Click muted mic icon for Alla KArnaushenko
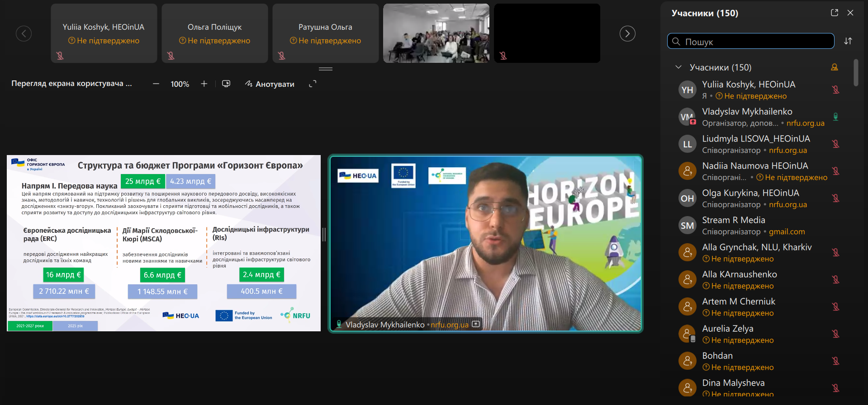Image resolution: width=868 pixels, height=405 pixels. tap(835, 279)
